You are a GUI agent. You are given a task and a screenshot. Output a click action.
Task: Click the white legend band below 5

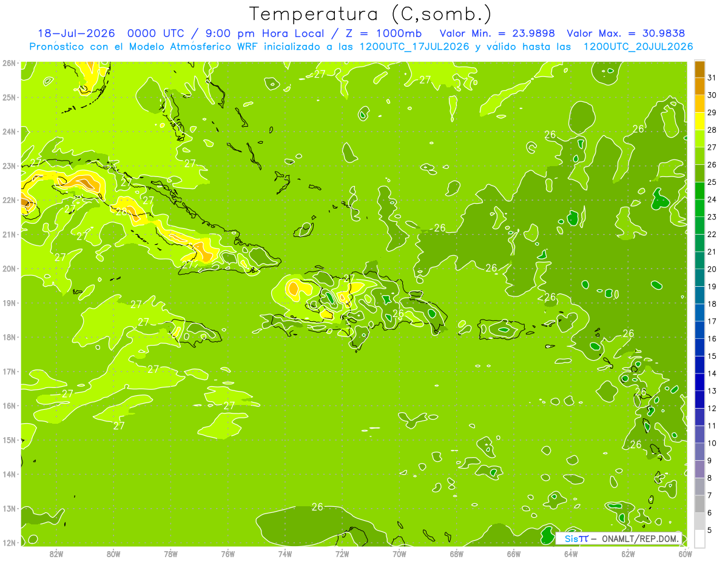pos(699,538)
